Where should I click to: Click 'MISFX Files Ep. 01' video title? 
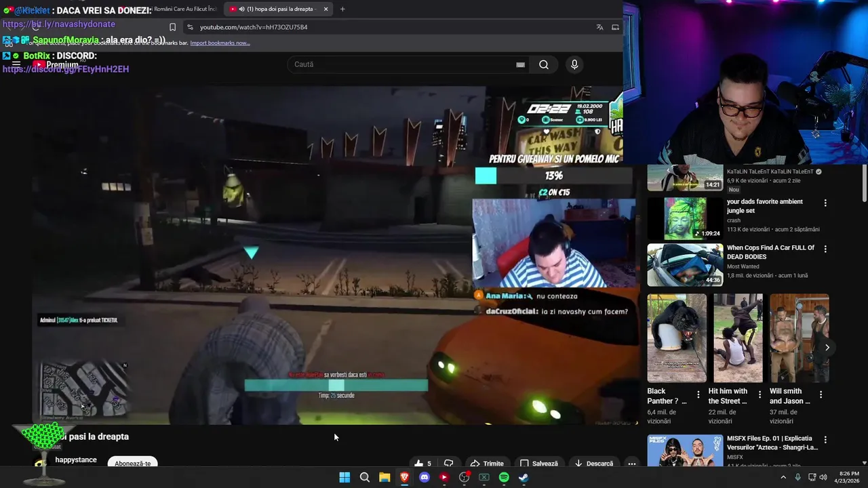772,443
